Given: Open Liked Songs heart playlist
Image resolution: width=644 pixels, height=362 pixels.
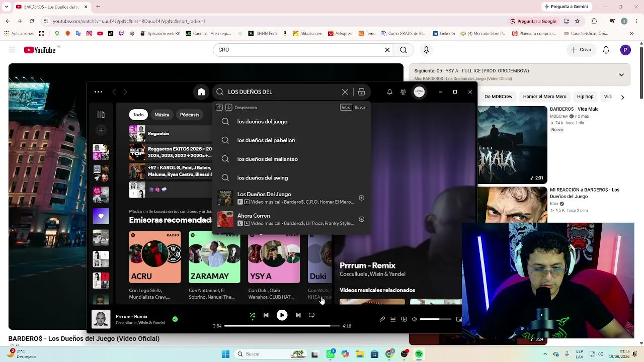Looking at the screenshot, I should coord(101,216).
